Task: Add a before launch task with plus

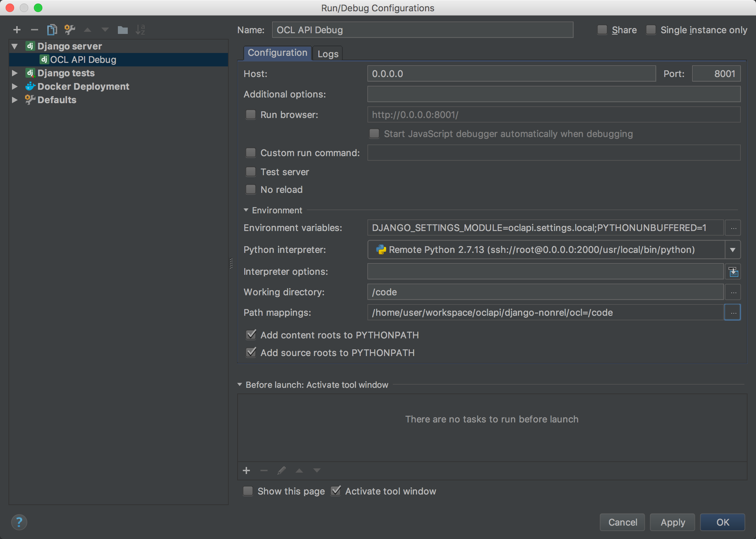Action: pos(246,470)
